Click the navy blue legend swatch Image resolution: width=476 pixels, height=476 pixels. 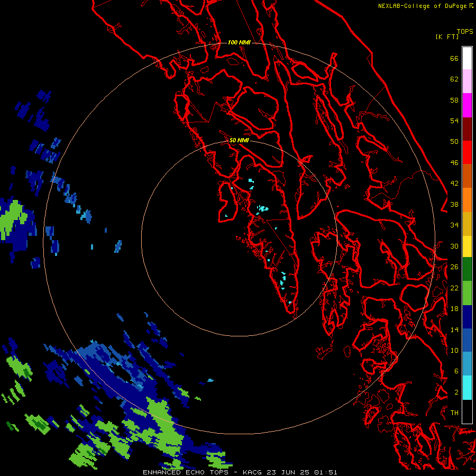click(467, 317)
